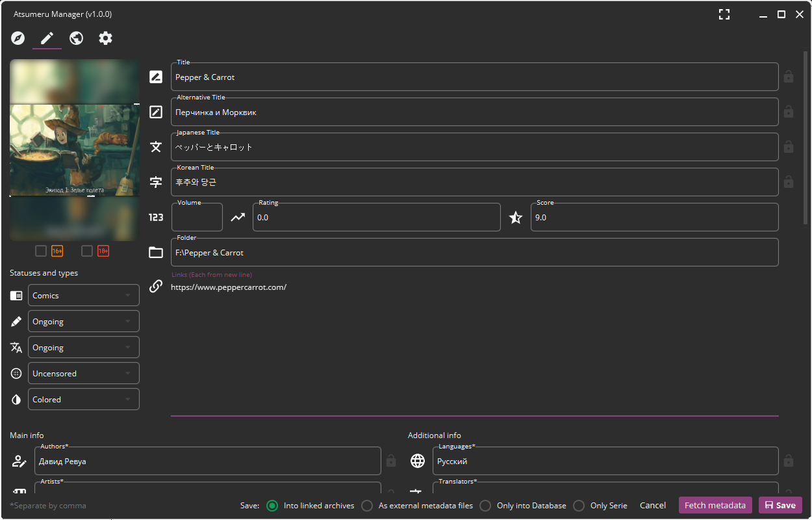This screenshot has width=812, height=520.
Task: Toggle the lock icon for Title field
Action: [789, 77]
